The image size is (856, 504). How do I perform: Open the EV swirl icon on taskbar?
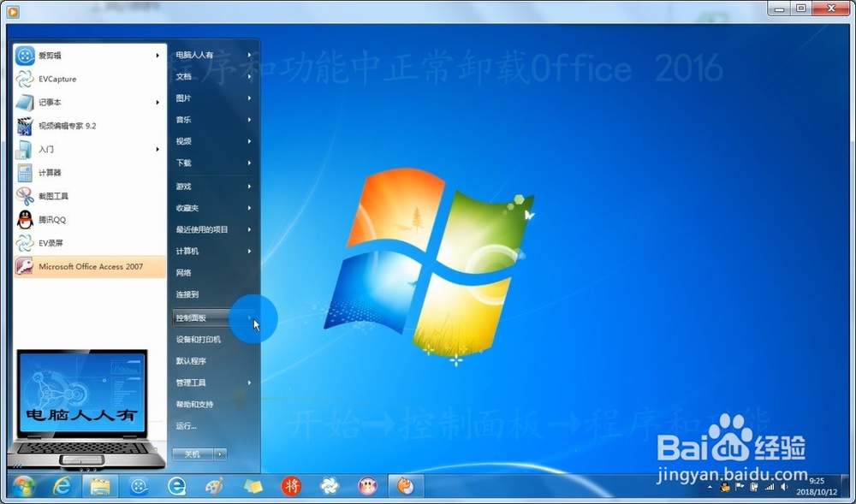point(330,485)
